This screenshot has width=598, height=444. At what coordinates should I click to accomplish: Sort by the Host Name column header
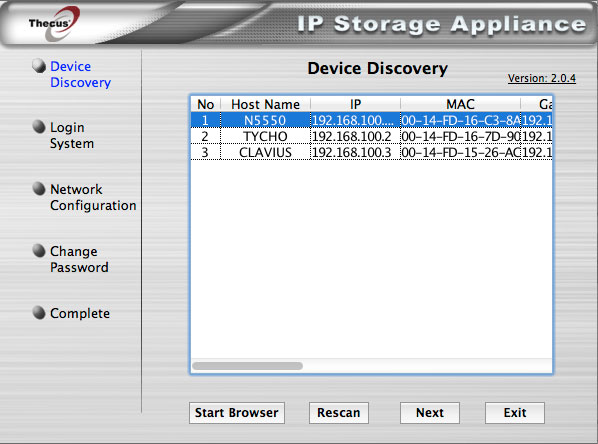pos(265,104)
